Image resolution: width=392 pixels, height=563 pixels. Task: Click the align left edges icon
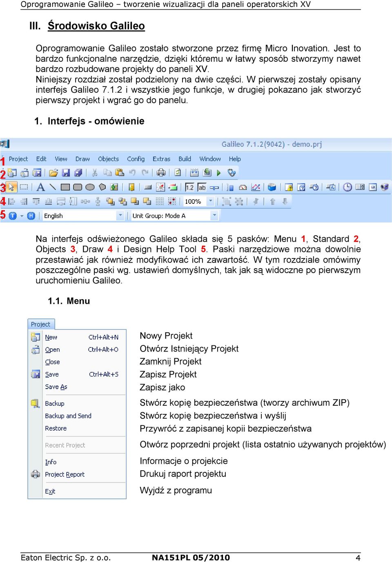coord(11,201)
